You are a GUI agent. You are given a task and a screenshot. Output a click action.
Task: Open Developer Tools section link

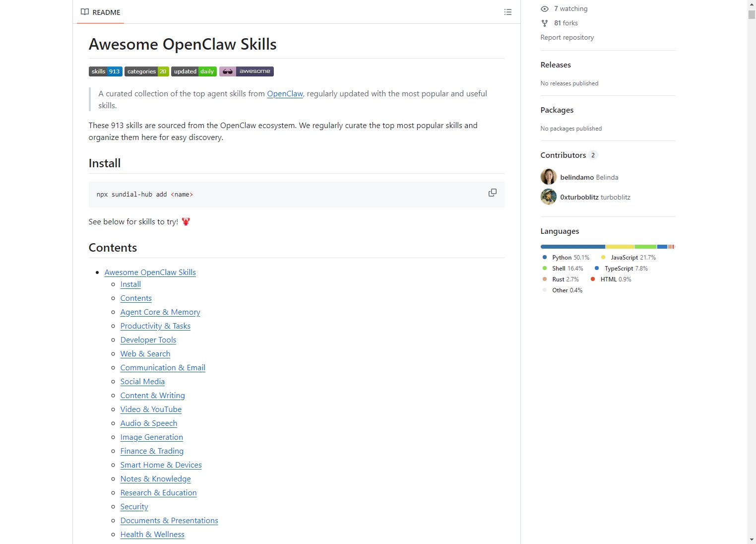point(148,340)
